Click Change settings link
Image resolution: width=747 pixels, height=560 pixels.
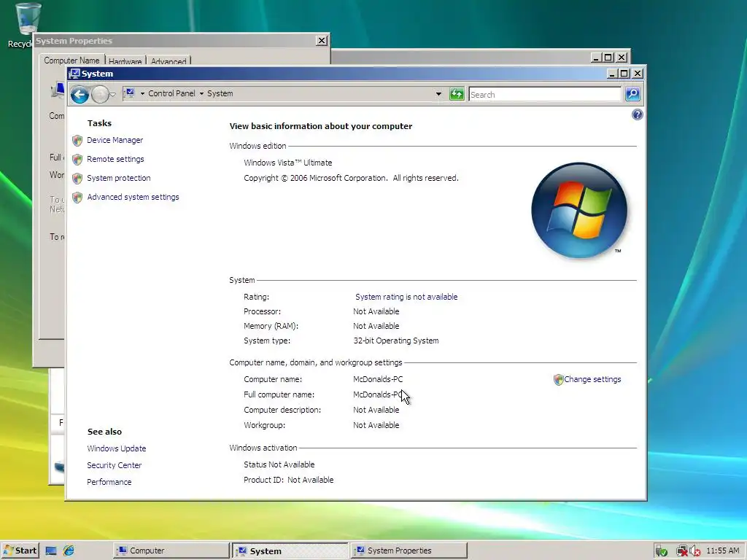point(592,379)
